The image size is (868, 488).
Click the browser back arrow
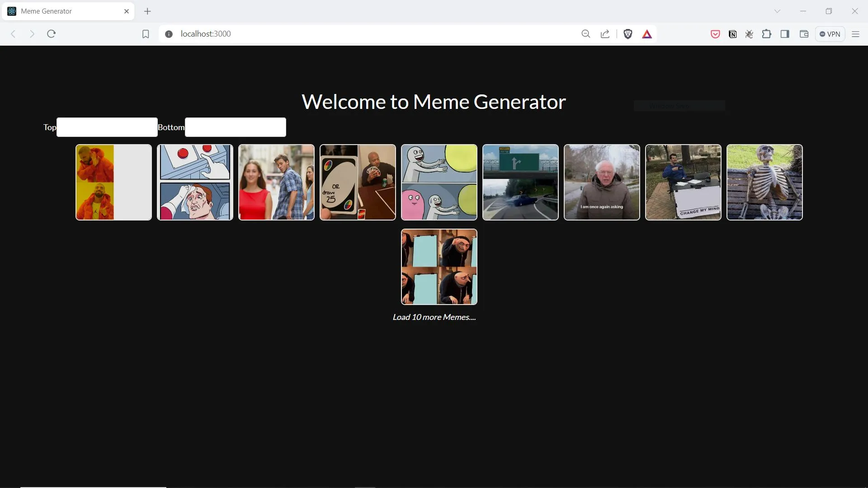(x=13, y=34)
